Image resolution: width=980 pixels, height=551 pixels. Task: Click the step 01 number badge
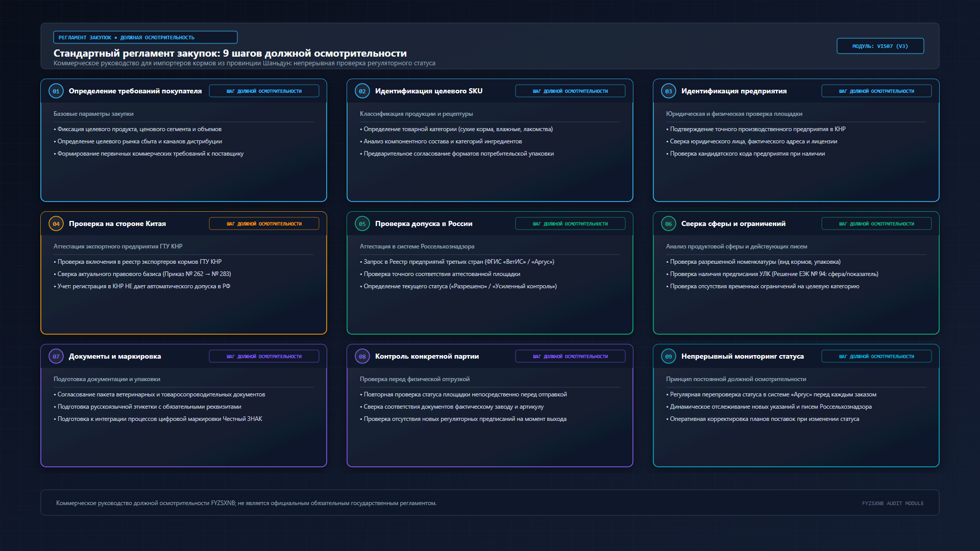[x=56, y=91]
